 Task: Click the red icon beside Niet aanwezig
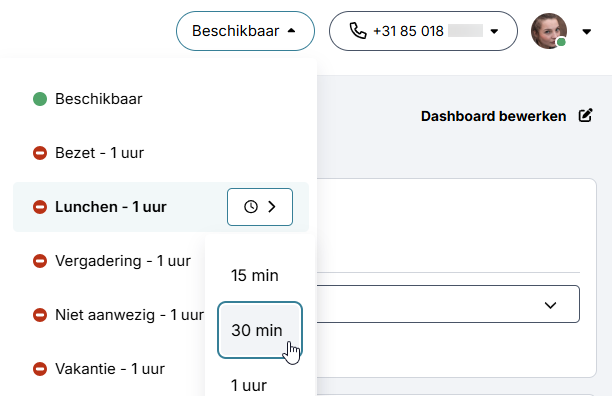coord(40,315)
